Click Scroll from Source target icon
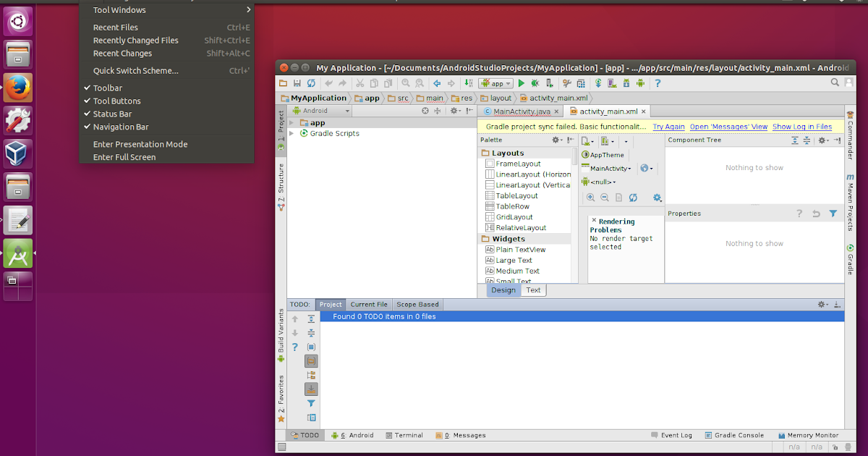The height and width of the screenshot is (456, 868). pos(425,111)
